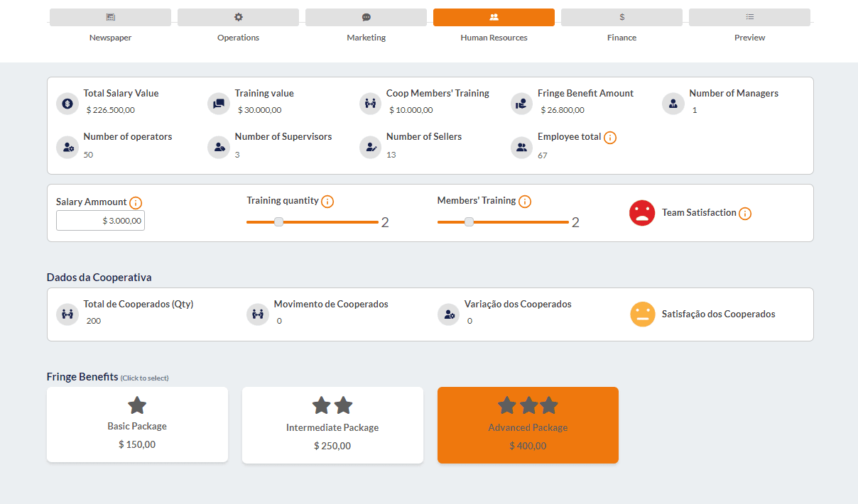Viewport: 858px width, 504px height.
Task: Click the Training quantity slider handle
Action: (279, 222)
